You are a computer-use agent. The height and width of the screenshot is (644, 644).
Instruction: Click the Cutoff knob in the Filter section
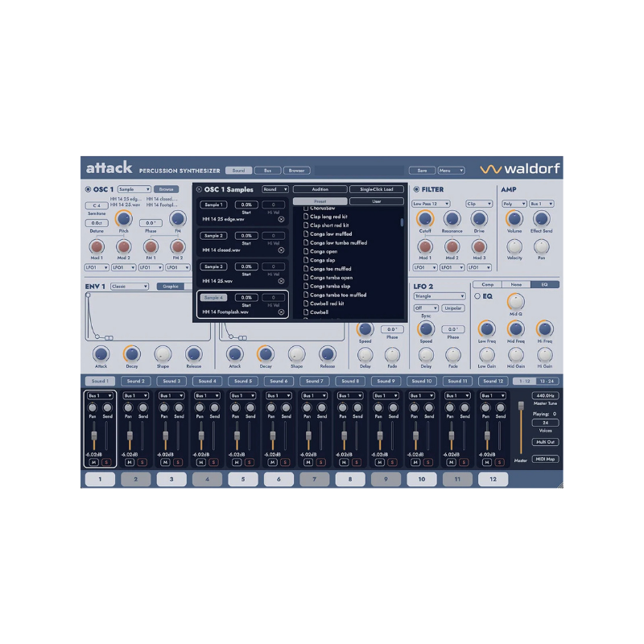click(425, 219)
